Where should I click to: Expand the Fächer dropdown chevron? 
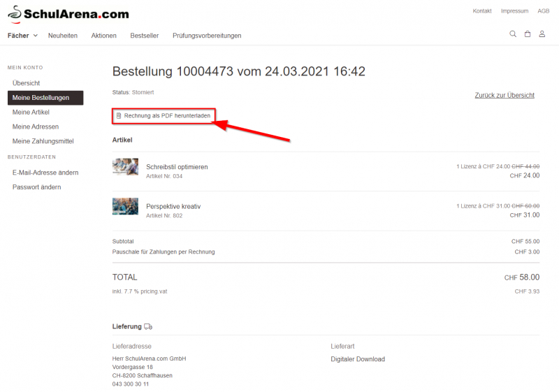click(36, 35)
